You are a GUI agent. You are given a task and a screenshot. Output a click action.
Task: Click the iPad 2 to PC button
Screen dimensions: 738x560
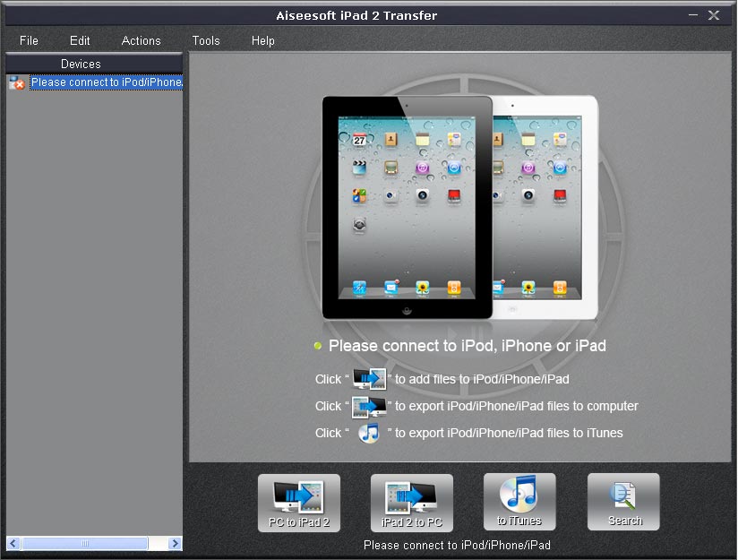tap(412, 503)
